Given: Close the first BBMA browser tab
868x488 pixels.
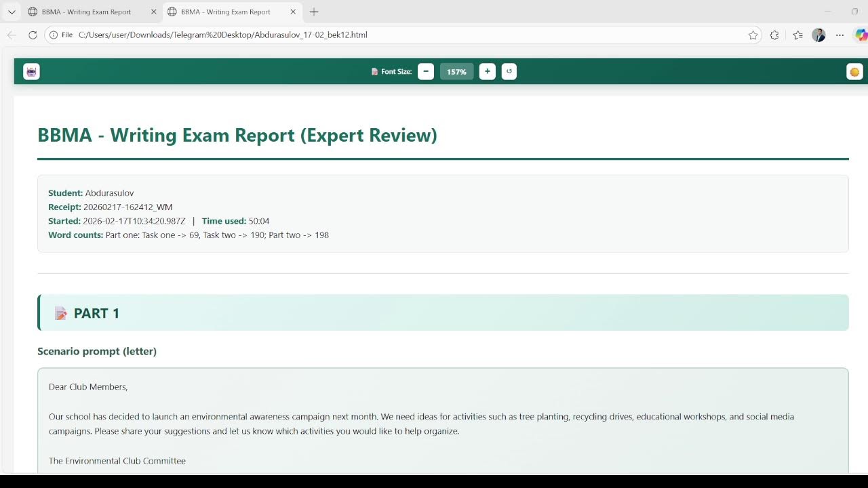Looking at the screenshot, I should [x=153, y=12].
